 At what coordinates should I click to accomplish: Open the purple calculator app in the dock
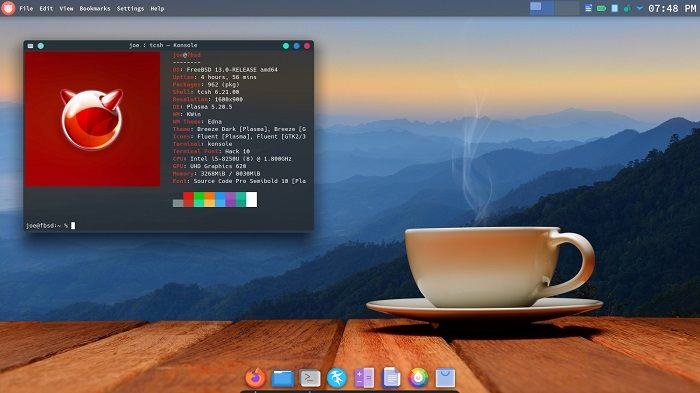pyautogui.click(x=364, y=378)
